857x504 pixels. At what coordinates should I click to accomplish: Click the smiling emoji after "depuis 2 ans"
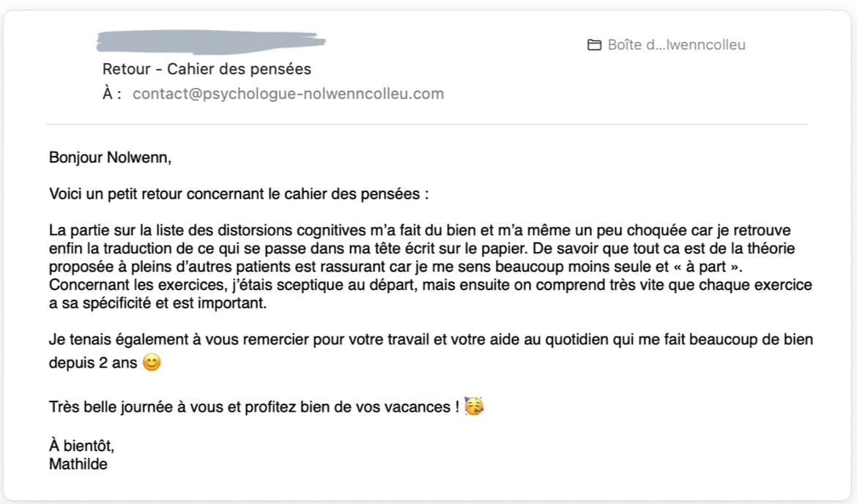(x=152, y=363)
